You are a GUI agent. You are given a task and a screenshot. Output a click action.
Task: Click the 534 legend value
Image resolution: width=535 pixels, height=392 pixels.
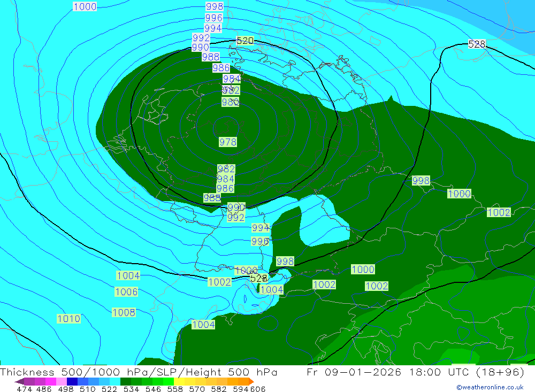point(132,389)
